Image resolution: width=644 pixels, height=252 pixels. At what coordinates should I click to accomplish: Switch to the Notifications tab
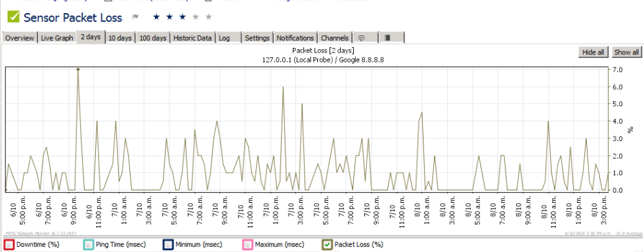pyautogui.click(x=295, y=37)
